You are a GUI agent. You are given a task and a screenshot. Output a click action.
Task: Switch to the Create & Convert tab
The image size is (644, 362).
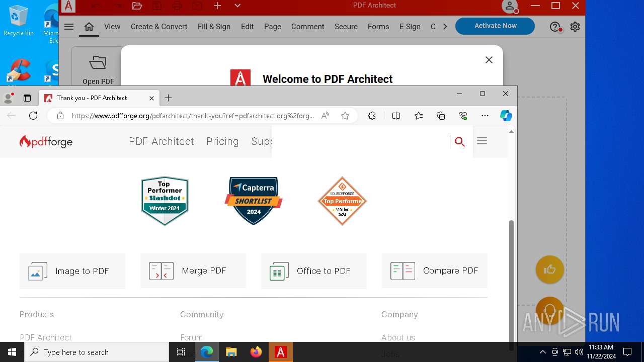(x=159, y=27)
